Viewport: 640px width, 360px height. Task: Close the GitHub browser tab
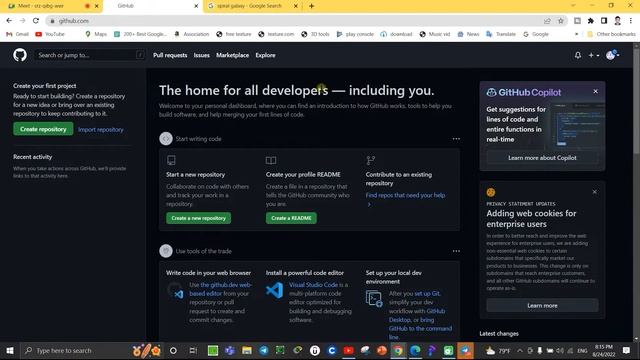coord(196,6)
